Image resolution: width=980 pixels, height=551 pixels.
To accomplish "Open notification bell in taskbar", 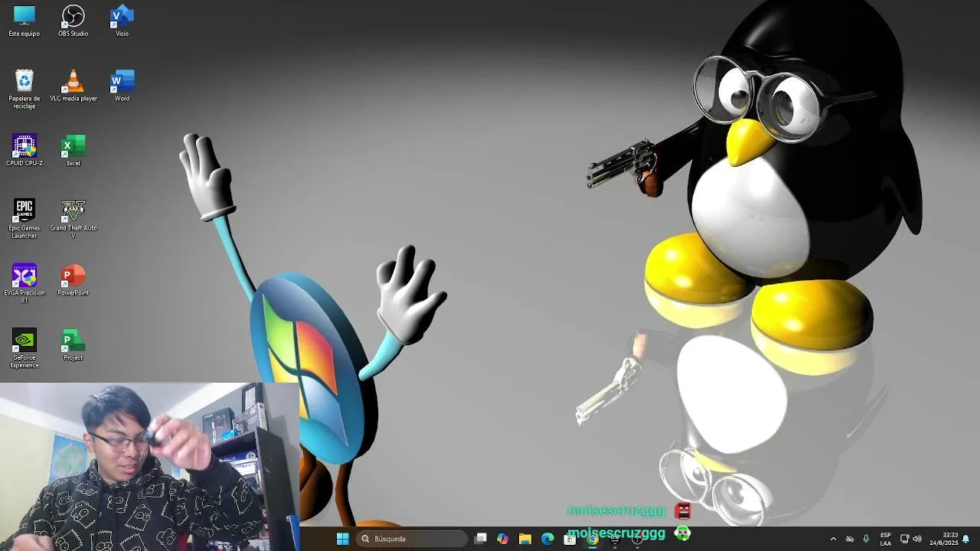I will click(x=966, y=539).
